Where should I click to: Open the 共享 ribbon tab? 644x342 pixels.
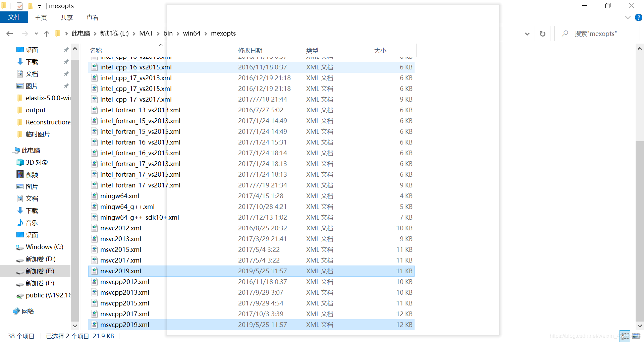67,17
